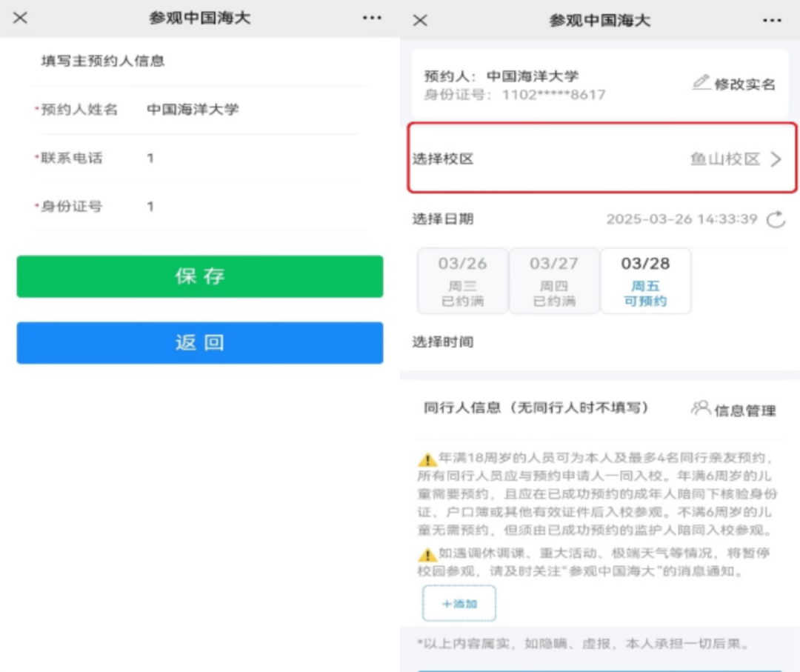Click the 信息管理 people icon
The height and width of the screenshot is (672, 800).
701,408
